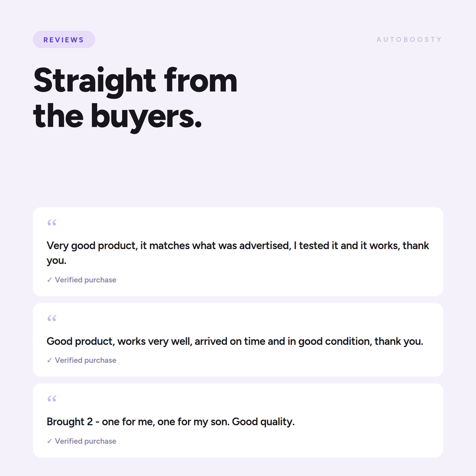Click the quote mark icon in first review
The height and width of the screenshot is (476, 476).
(x=52, y=223)
